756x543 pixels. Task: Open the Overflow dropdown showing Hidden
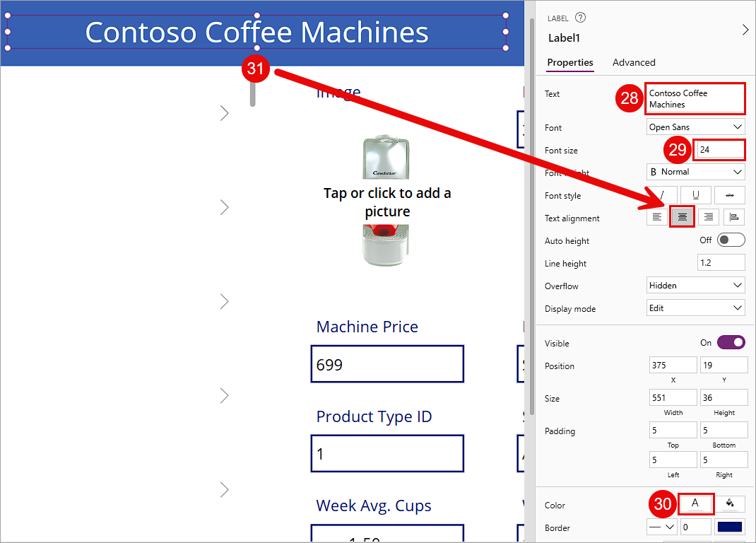[695, 285]
